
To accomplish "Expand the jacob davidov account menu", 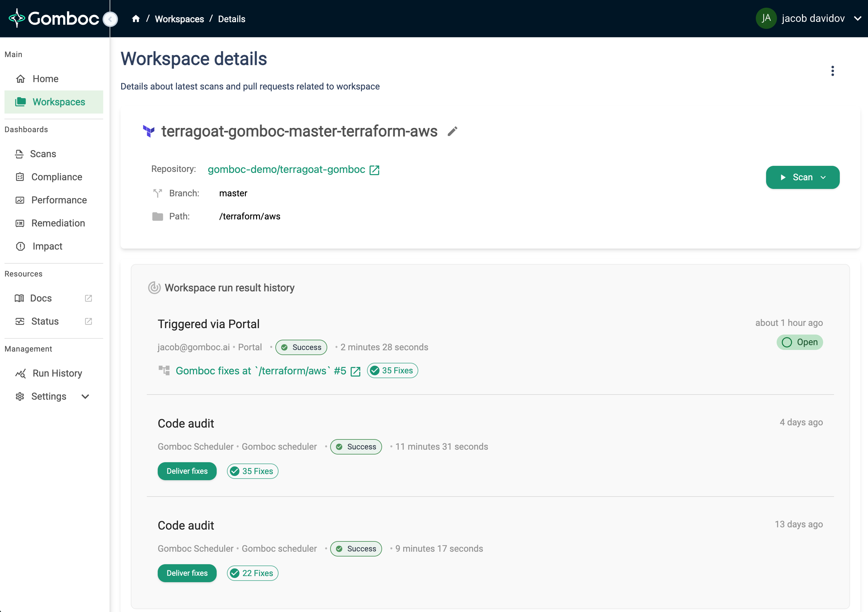I will tap(857, 18).
